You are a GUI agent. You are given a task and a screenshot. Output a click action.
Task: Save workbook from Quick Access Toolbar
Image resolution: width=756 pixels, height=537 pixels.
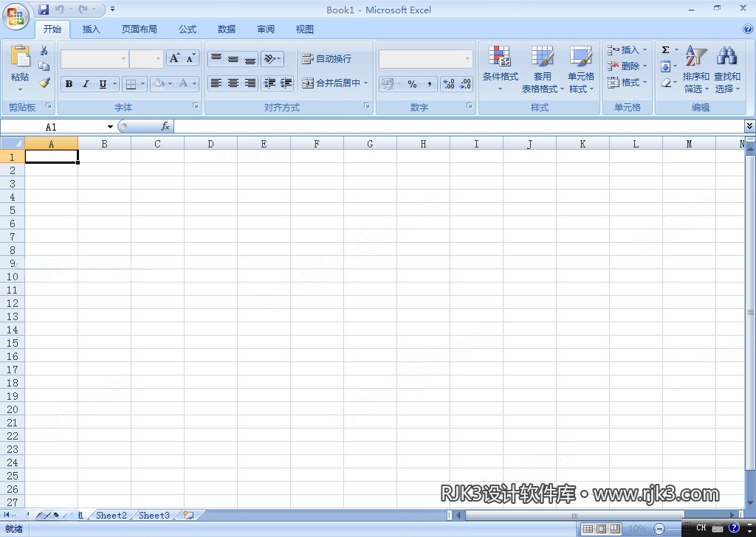44,9
